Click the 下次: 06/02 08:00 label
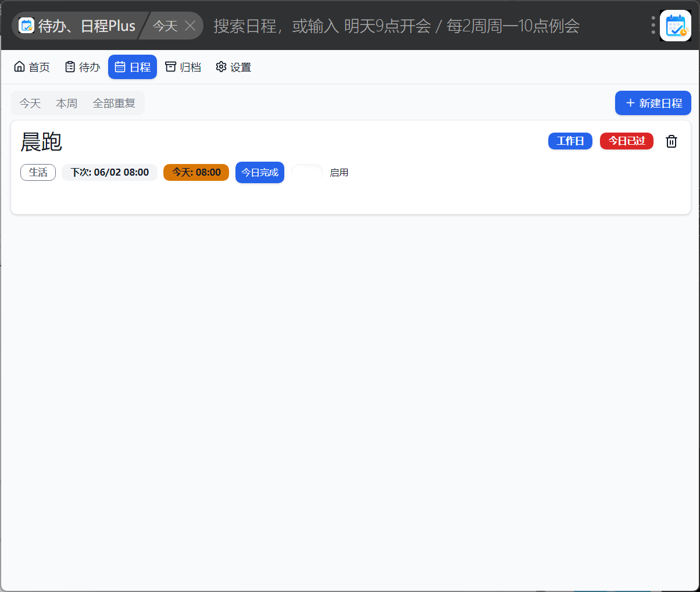This screenshot has width=700, height=592. pyautogui.click(x=110, y=172)
